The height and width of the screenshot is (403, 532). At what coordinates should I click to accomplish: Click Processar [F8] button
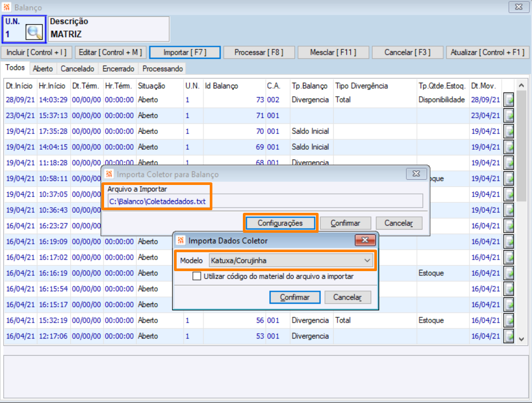259,52
